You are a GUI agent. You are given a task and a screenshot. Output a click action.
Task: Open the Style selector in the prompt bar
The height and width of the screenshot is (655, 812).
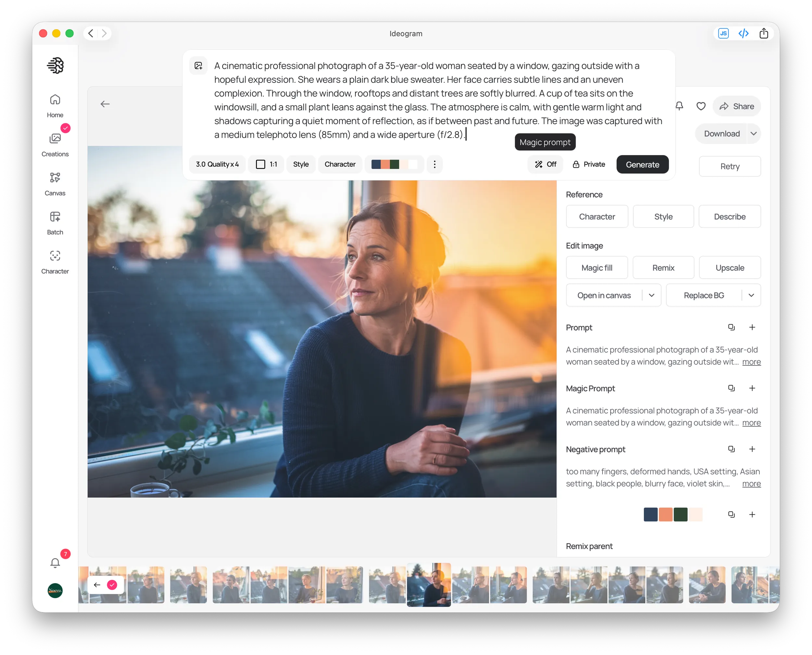pyautogui.click(x=301, y=164)
